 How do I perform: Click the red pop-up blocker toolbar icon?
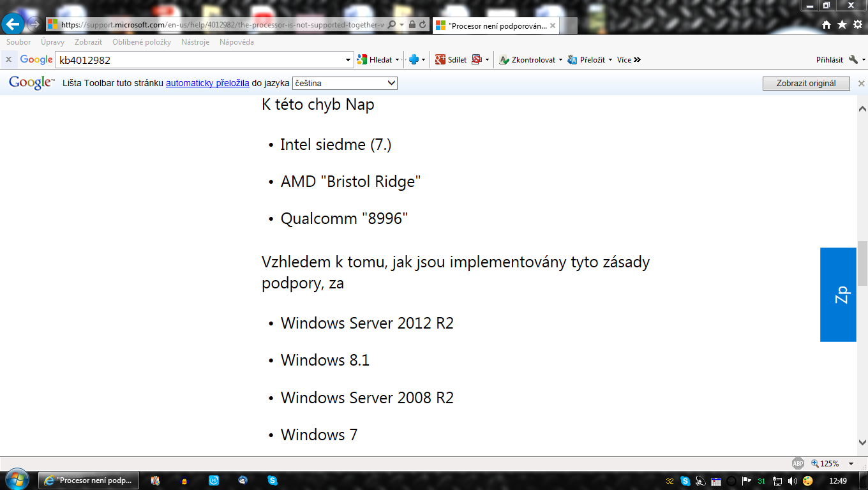476,59
